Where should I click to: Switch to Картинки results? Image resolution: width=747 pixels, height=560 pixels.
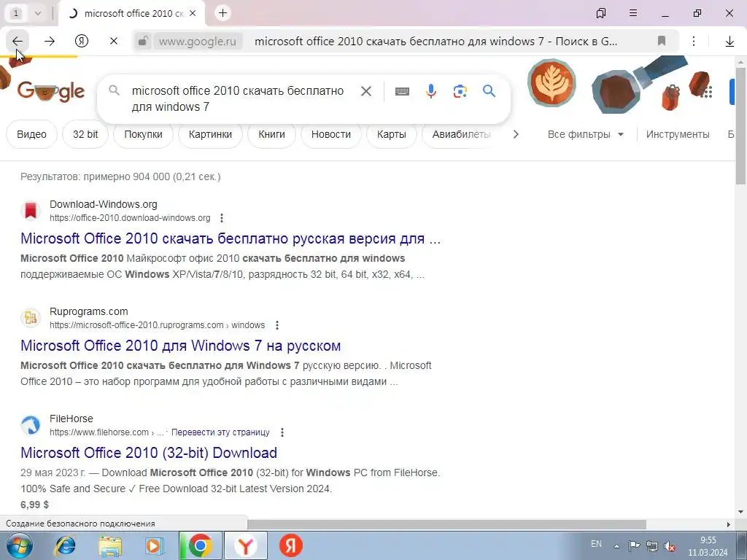(x=210, y=134)
